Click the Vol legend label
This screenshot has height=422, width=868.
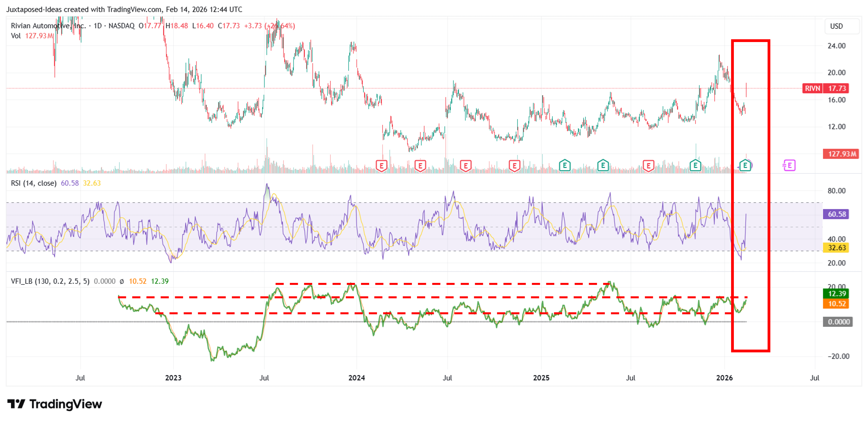(16, 36)
